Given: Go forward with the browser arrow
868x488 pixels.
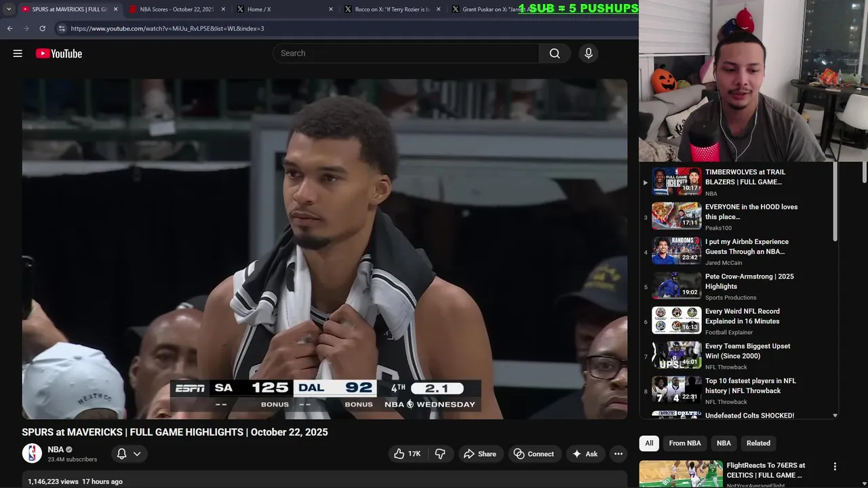Looking at the screenshot, I should 26,28.
